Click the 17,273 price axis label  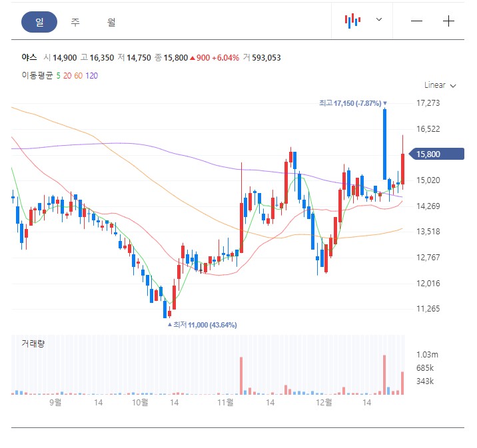(428, 103)
